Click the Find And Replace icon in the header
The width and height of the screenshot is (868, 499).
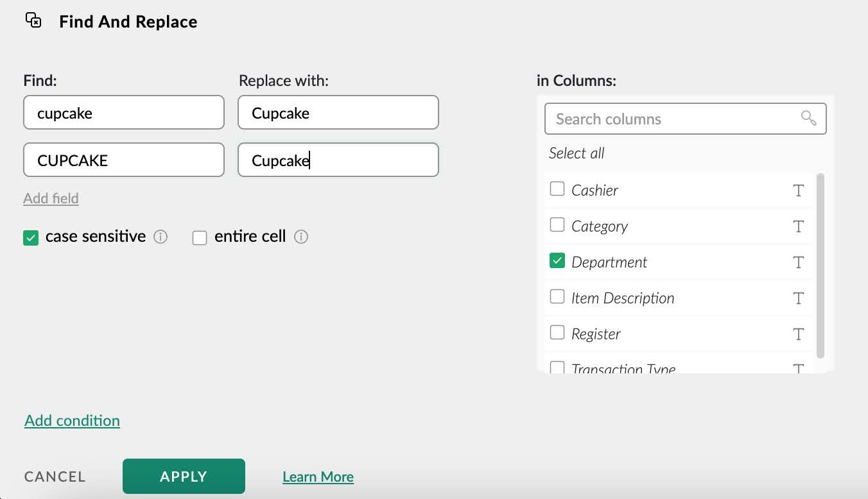(x=33, y=21)
